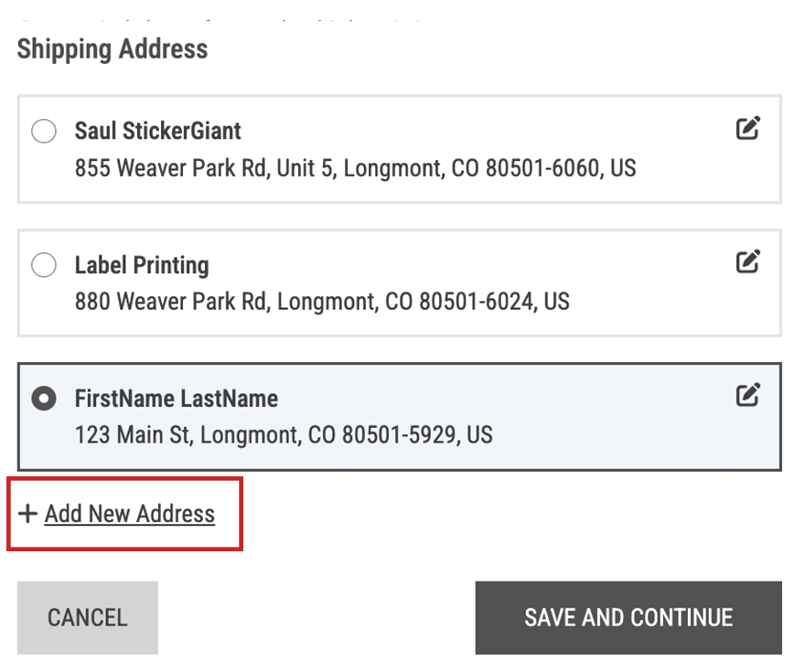Click the edit pencil icon for Saul StickerGiant
This screenshot has width=805, height=672.
point(748,128)
